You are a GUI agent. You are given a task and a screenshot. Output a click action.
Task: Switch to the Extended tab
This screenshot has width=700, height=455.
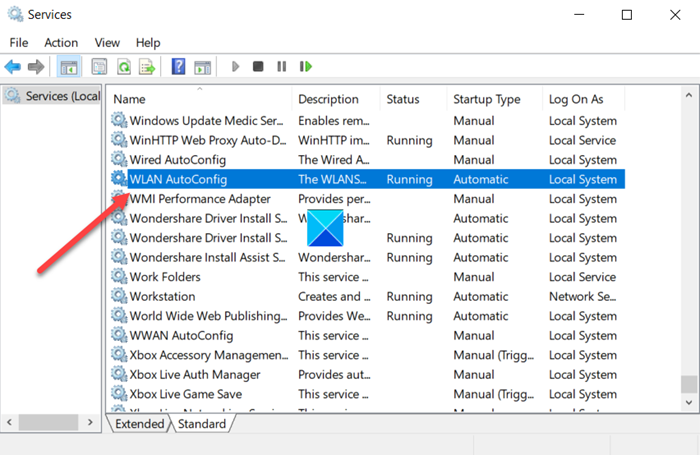point(139,424)
